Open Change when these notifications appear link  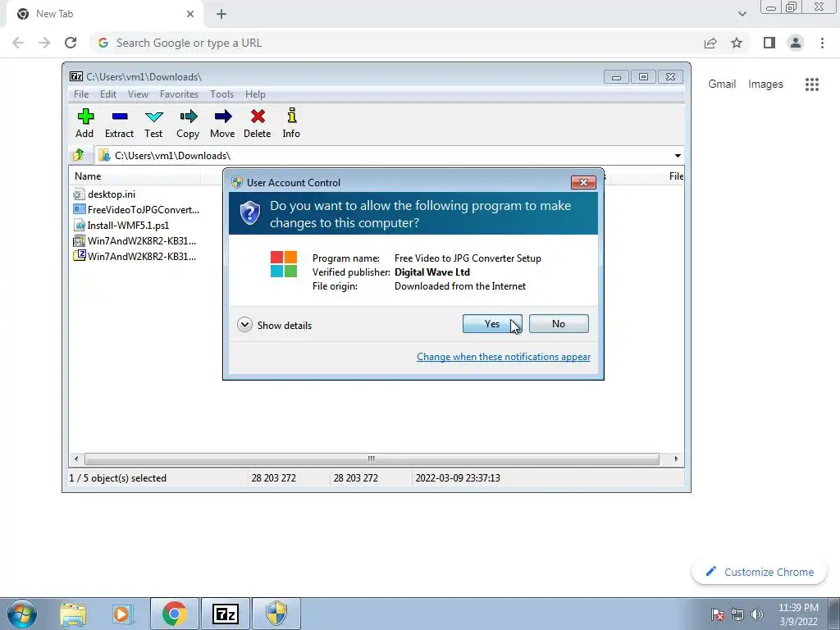tap(504, 357)
